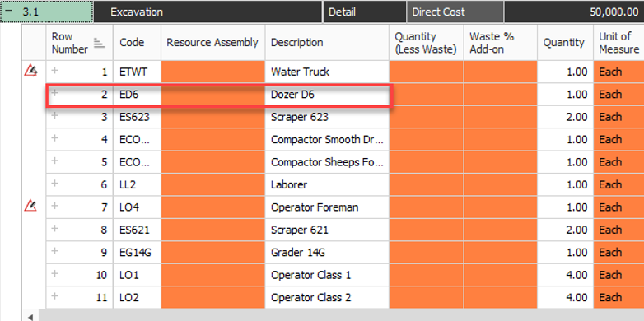Viewport: 644px width, 321px height.
Task: Click the Row Number column header
Action: pyautogui.click(x=80, y=43)
